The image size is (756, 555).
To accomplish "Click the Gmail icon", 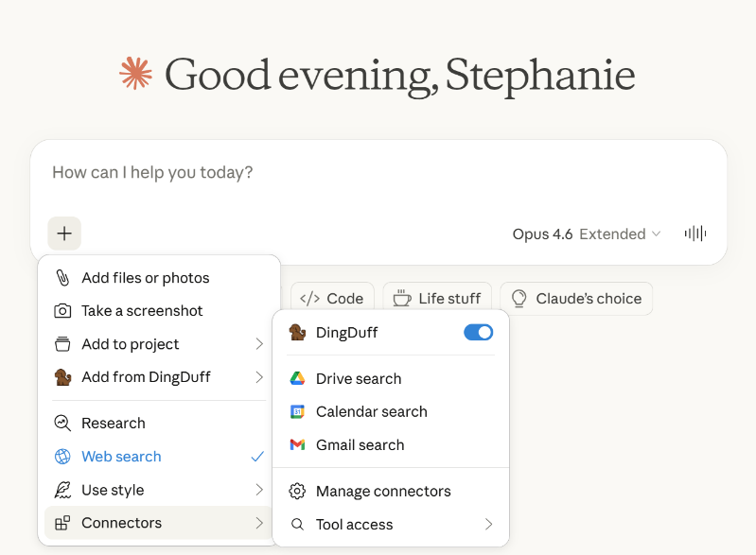I will point(297,444).
